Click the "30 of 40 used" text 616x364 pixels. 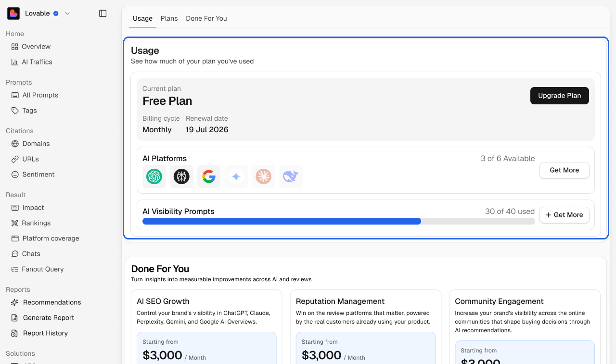(510, 211)
